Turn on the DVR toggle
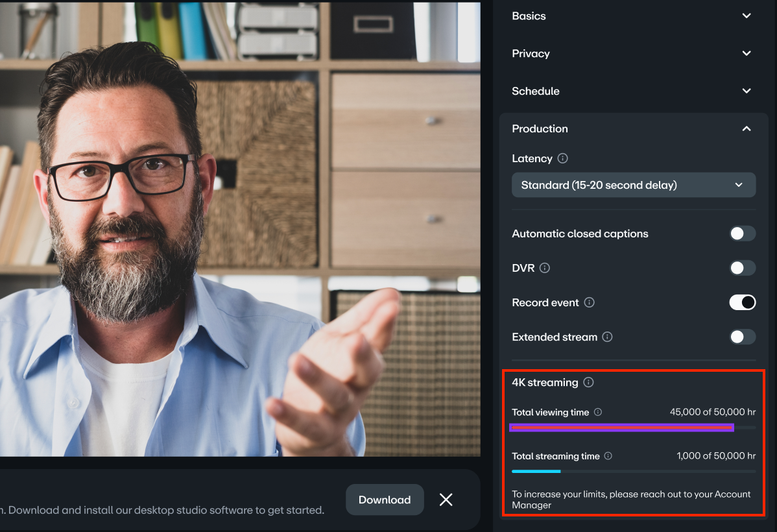Screen dimensions: 777x532 coord(742,267)
